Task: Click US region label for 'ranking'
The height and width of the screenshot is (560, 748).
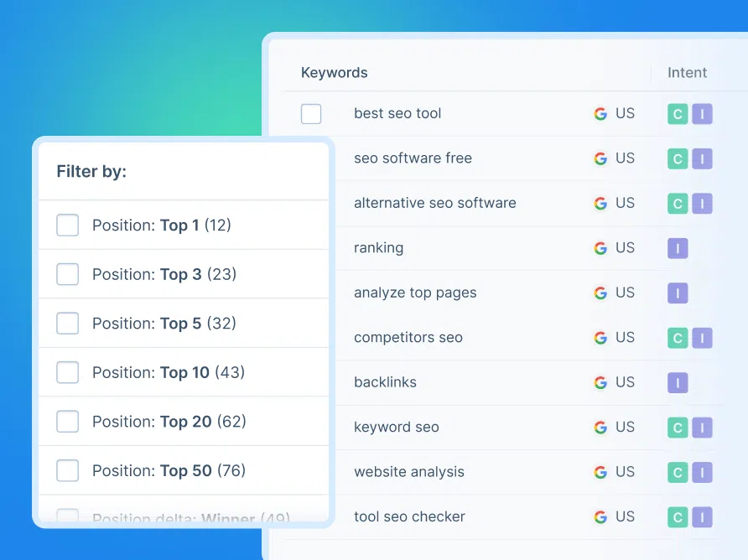Action: (x=625, y=248)
